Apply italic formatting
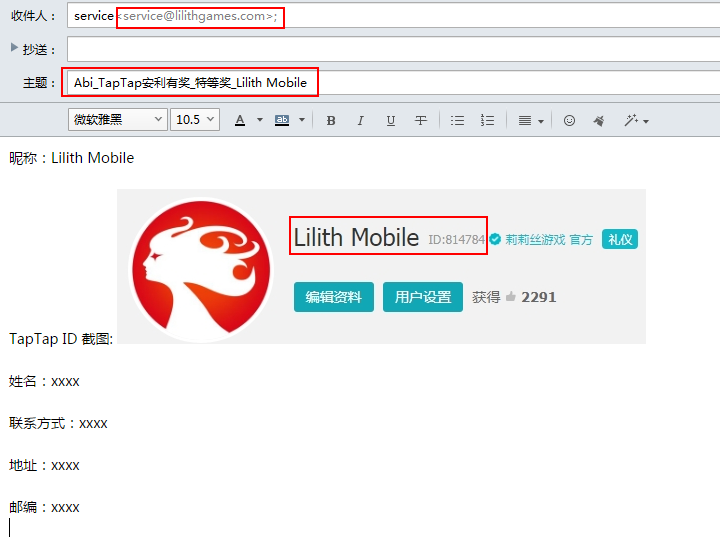This screenshot has width=720, height=539. [361, 120]
